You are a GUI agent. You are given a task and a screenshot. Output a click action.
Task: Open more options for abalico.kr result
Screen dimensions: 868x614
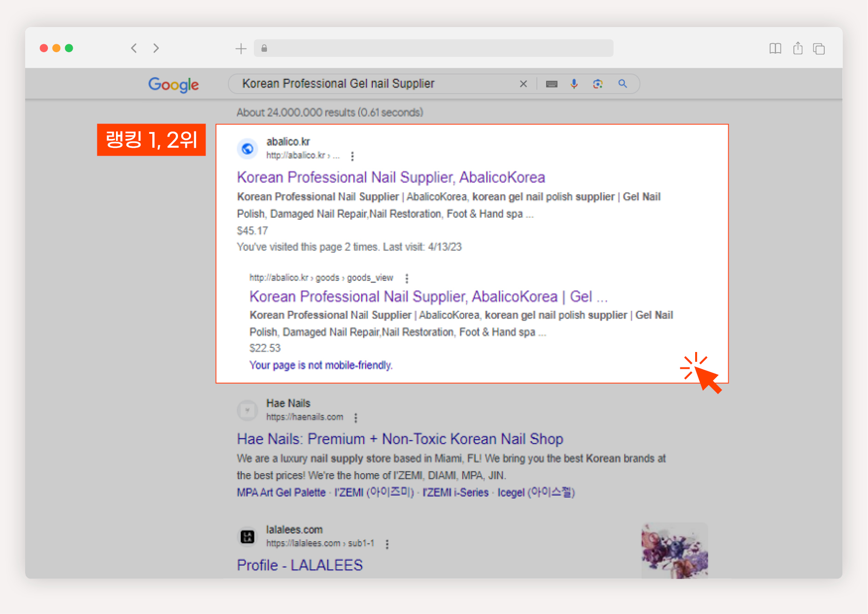(x=352, y=156)
